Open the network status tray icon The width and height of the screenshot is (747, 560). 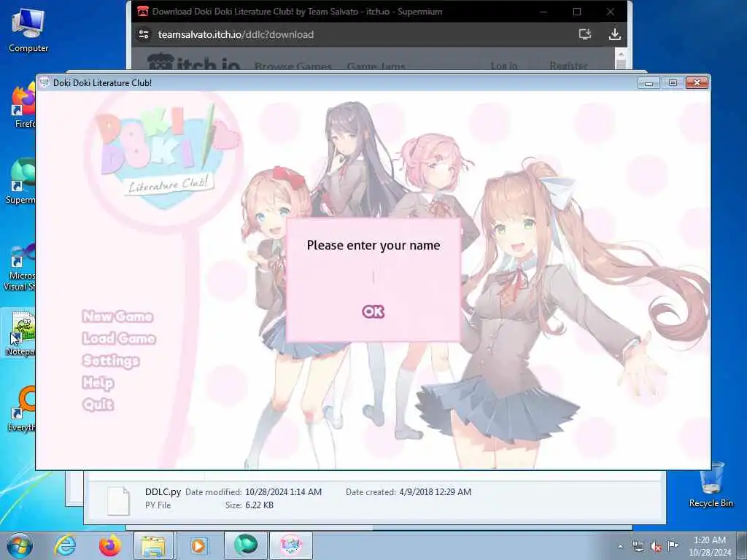[x=638, y=547]
